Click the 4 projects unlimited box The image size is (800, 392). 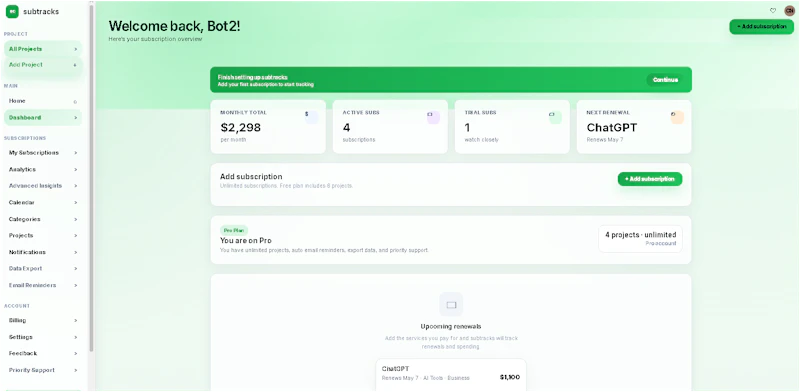[x=640, y=239]
